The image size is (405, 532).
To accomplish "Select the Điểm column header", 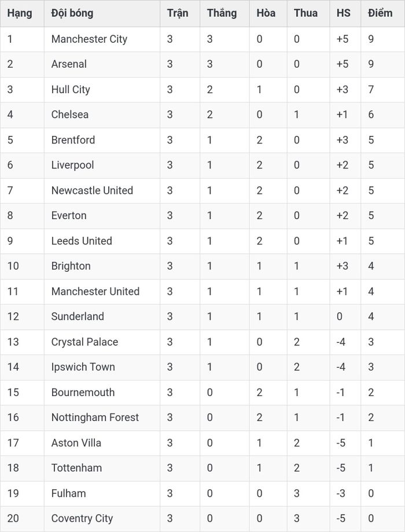I will (380, 13).
